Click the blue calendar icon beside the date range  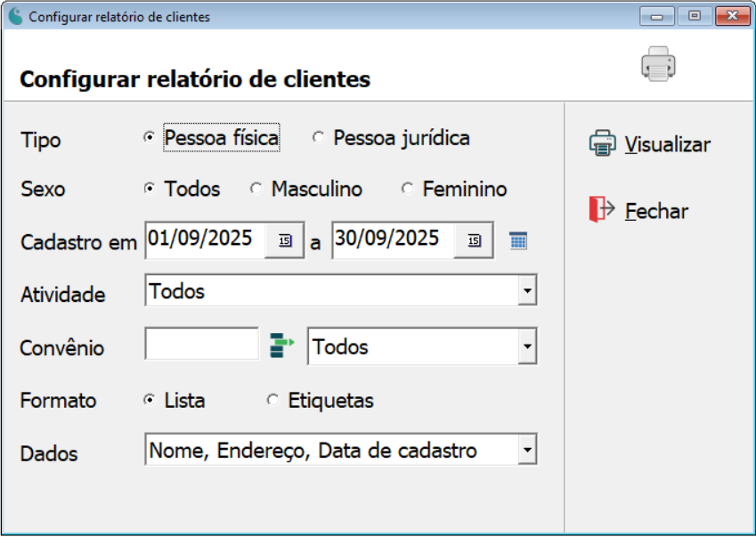coord(518,240)
